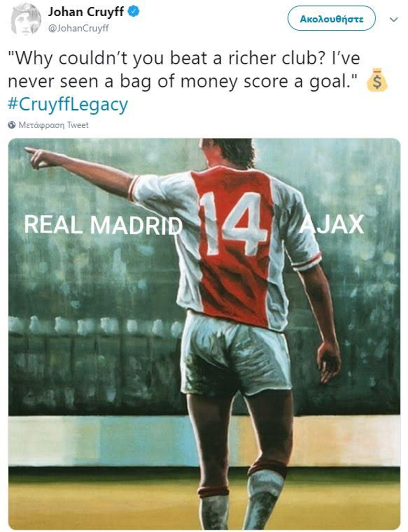Click the blue verified badge

coord(134,12)
